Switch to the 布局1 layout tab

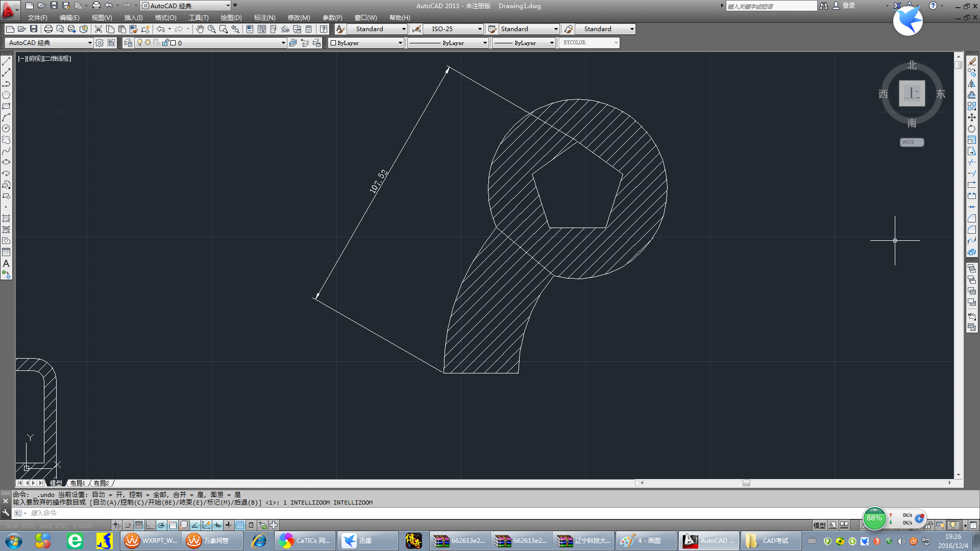tap(78, 483)
